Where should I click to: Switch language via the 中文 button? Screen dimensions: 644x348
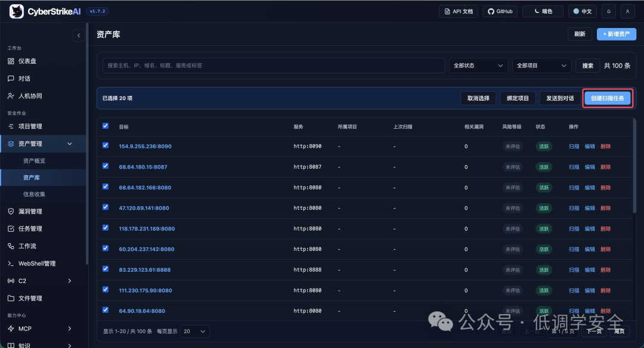point(583,11)
